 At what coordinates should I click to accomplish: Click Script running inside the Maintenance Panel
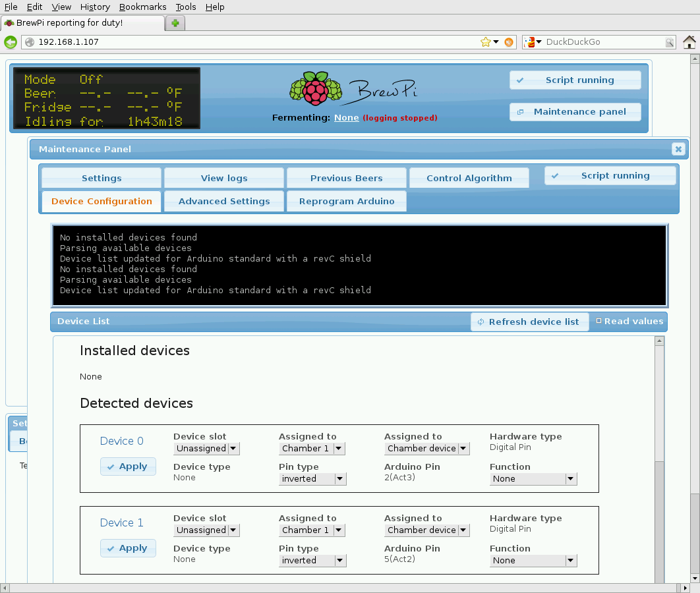(610, 175)
